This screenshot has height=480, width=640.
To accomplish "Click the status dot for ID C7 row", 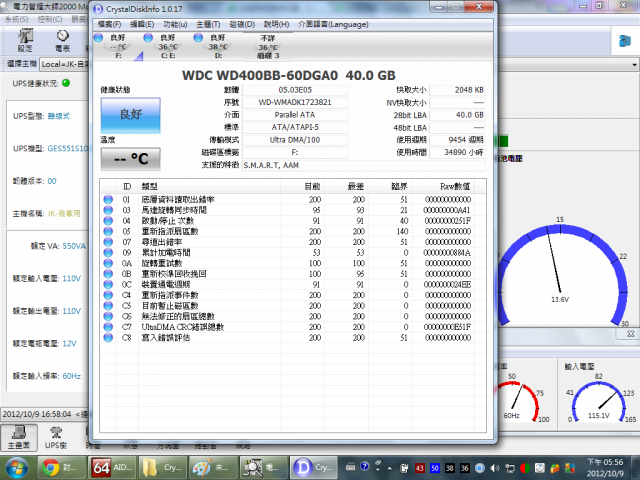I will coord(108,327).
